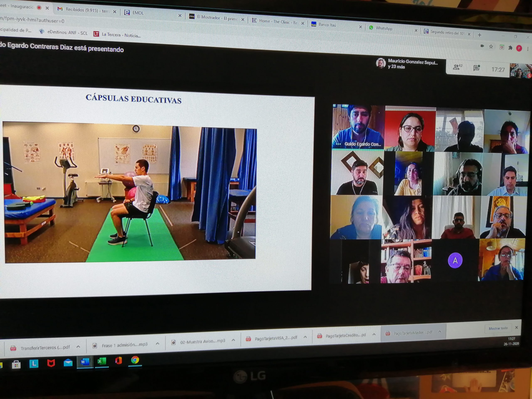Bookmark this page with star icon

tap(491, 46)
